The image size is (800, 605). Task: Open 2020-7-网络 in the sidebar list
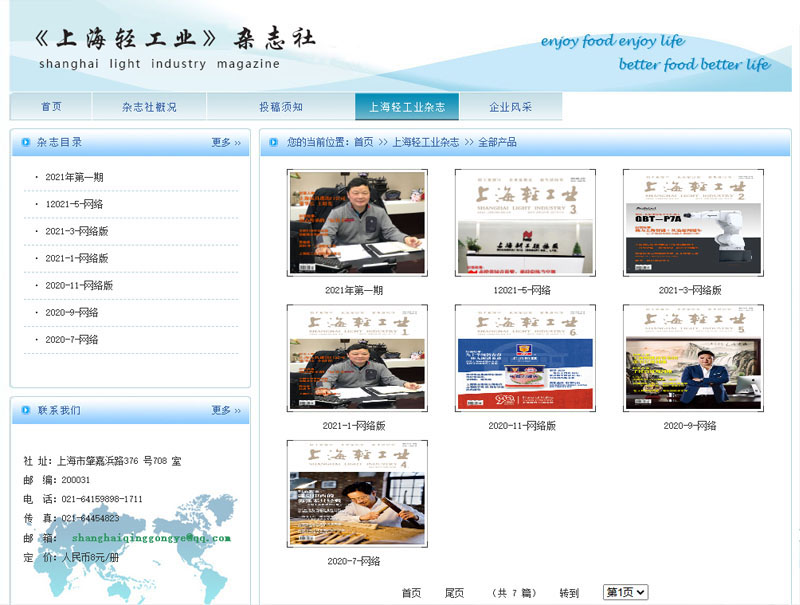[x=72, y=339]
